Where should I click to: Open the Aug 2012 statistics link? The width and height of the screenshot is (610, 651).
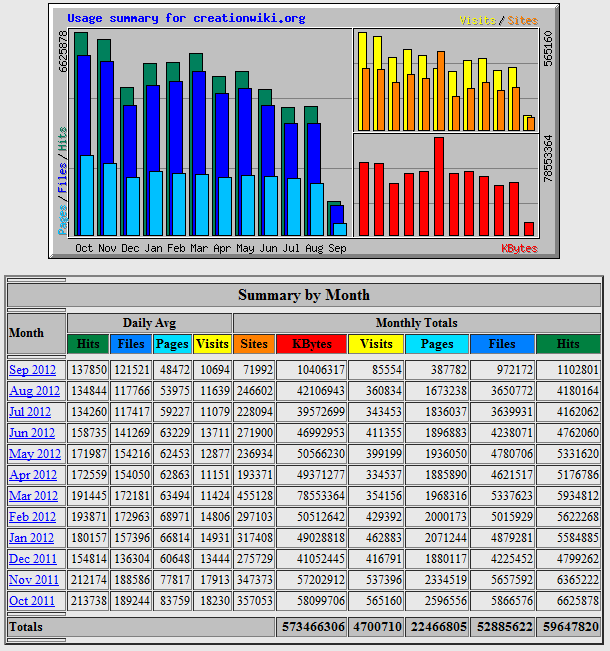(34, 391)
